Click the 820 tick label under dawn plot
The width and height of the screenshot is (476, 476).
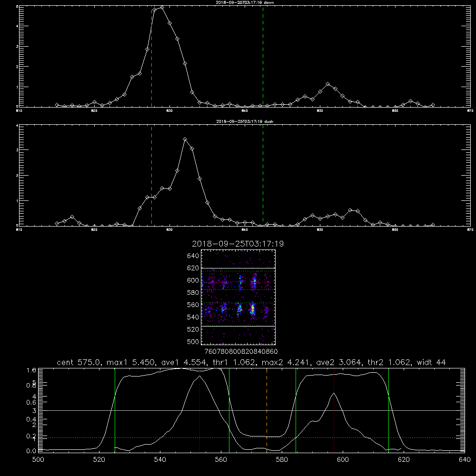[x=94, y=111]
